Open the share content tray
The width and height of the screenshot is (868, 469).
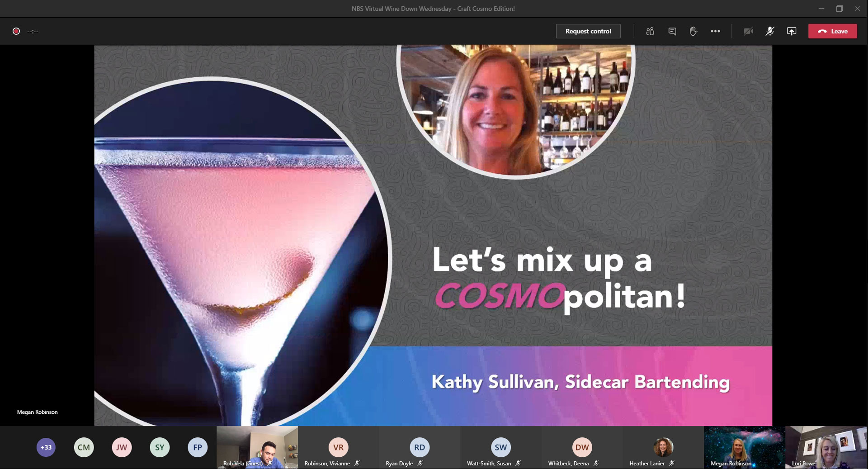pos(791,31)
